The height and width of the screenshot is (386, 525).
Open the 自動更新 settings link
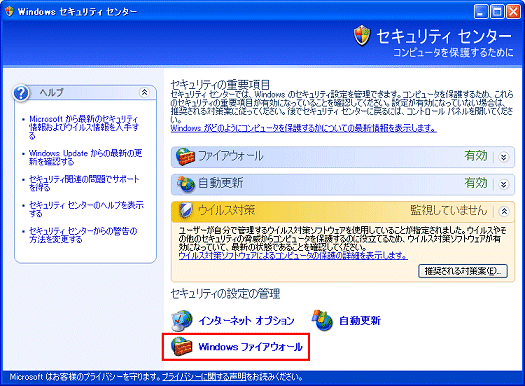tap(360, 321)
